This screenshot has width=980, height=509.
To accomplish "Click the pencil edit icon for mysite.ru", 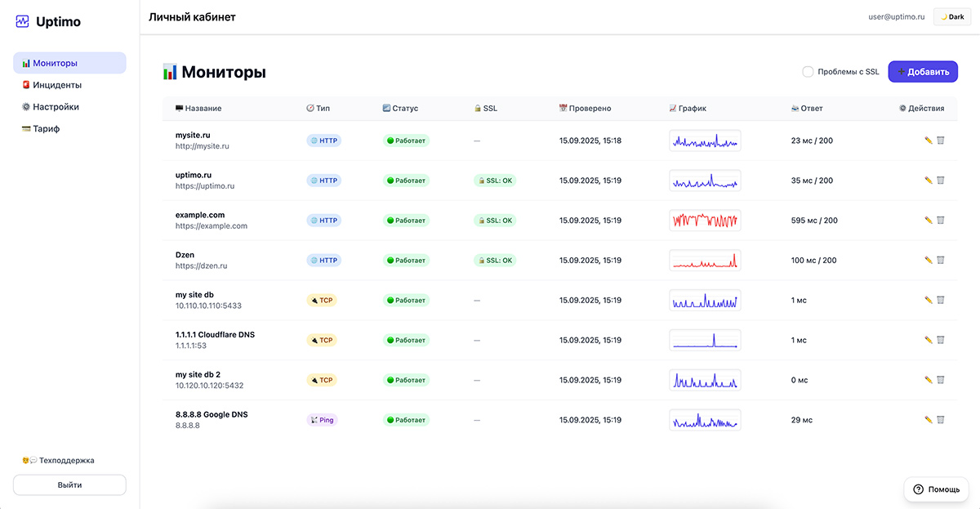I will 928,141.
